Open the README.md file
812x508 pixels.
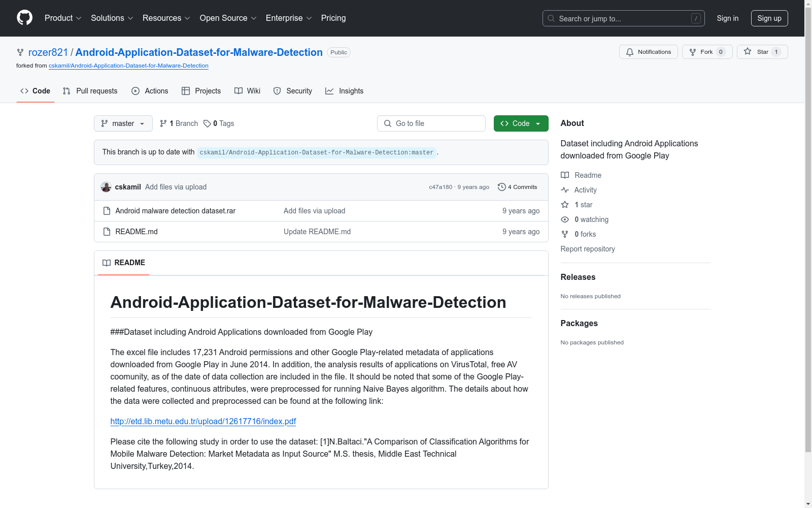[137, 232]
